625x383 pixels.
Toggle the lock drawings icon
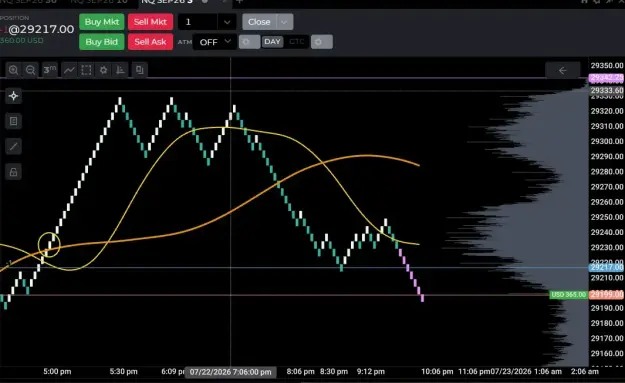pos(14,172)
